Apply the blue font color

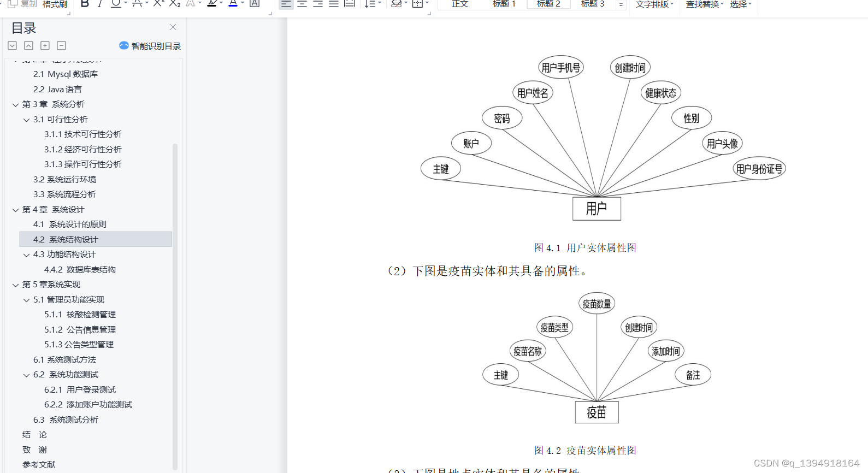(x=233, y=4)
